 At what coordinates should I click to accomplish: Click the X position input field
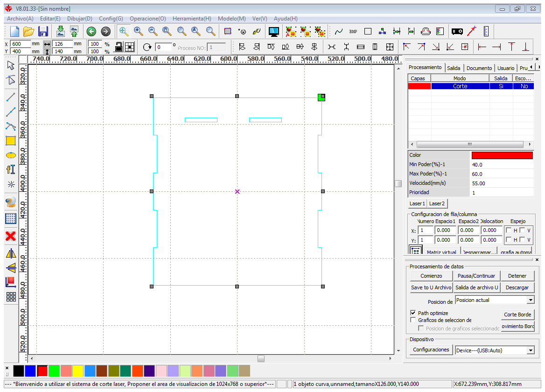21,44
